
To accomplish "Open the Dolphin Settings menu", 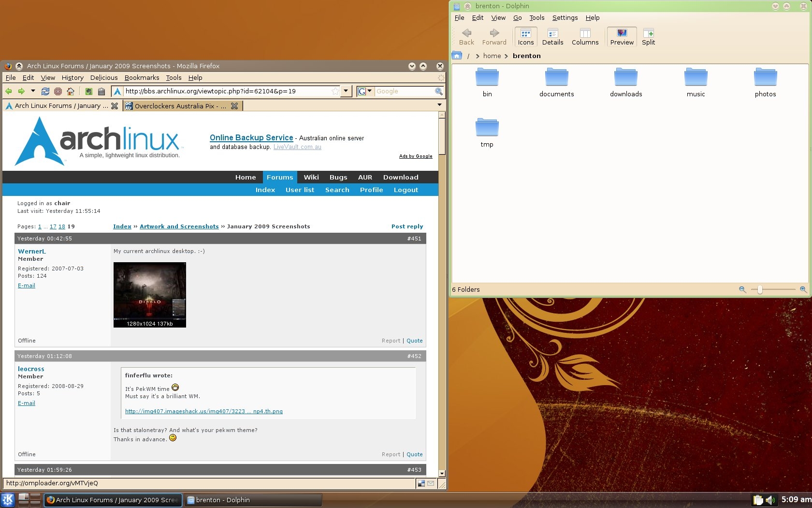I will click(x=565, y=18).
